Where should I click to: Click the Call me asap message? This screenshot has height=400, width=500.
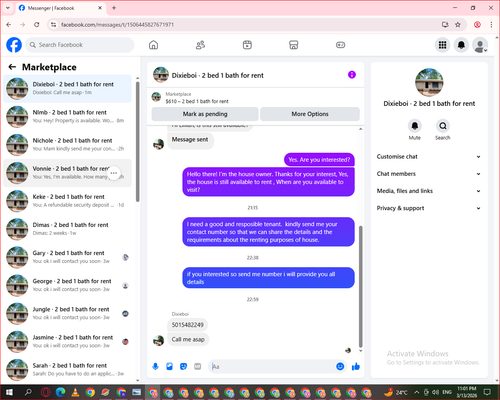point(188,339)
